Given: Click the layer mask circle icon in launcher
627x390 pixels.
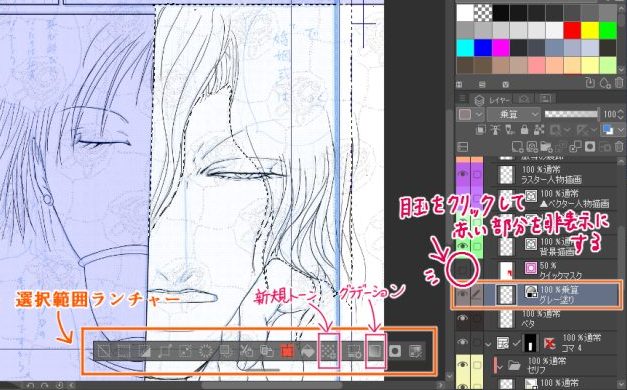Looking at the screenshot, I should pyautogui.click(x=395, y=352).
